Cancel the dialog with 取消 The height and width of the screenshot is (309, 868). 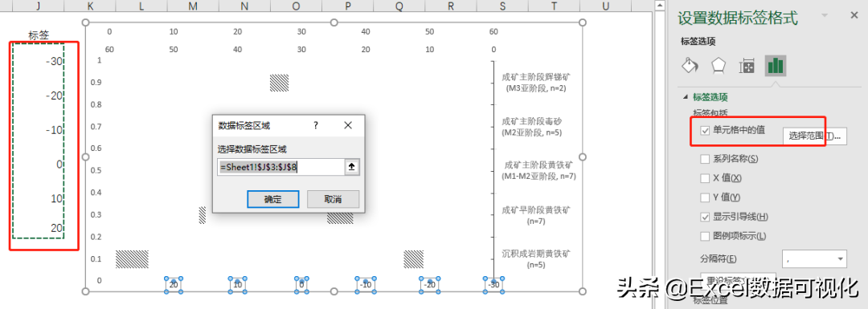(x=334, y=200)
